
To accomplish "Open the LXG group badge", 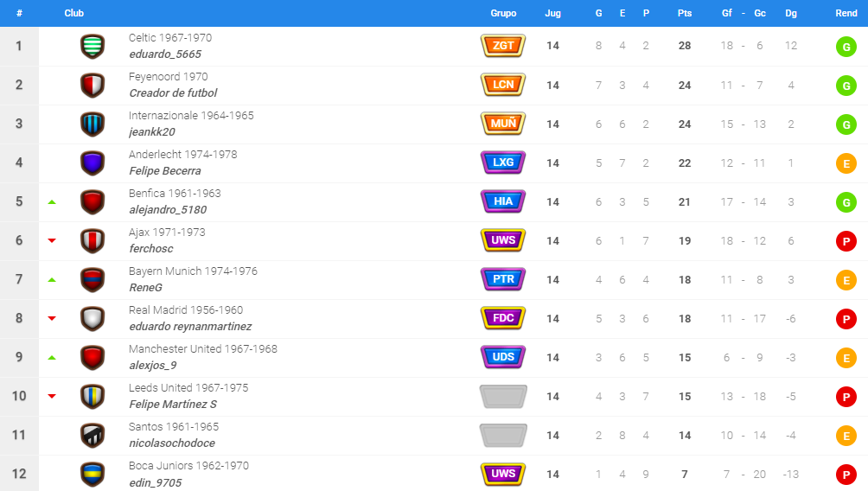I will pyautogui.click(x=503, y=163).
